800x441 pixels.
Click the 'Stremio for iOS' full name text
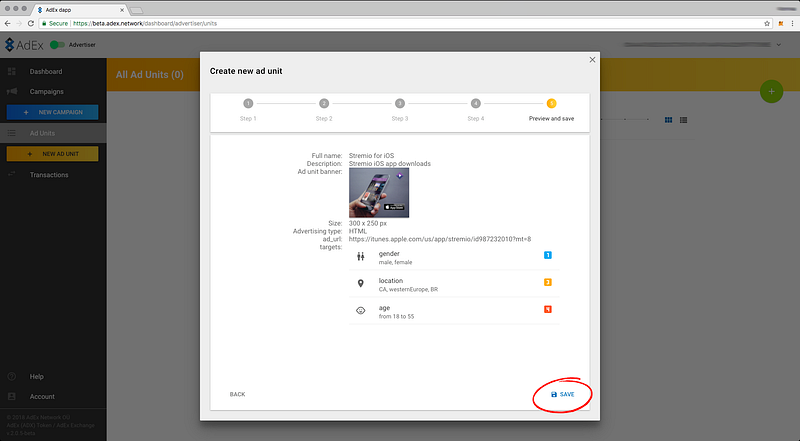click(x=371, y=156)
